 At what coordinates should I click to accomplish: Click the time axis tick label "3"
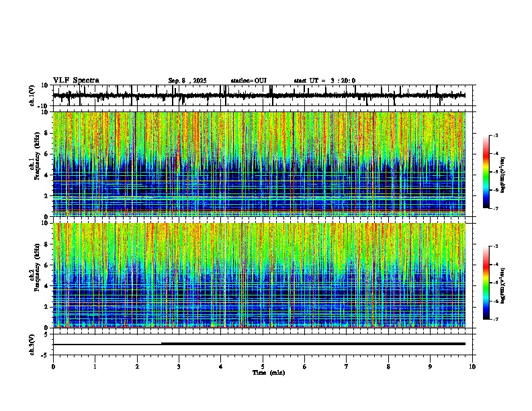[179, 367]
